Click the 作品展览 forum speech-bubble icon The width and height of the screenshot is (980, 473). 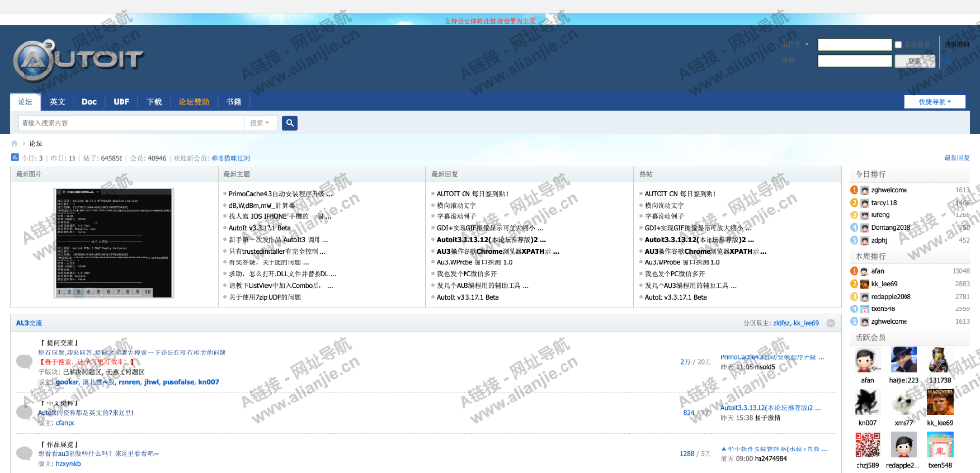(x=24, y=453)
